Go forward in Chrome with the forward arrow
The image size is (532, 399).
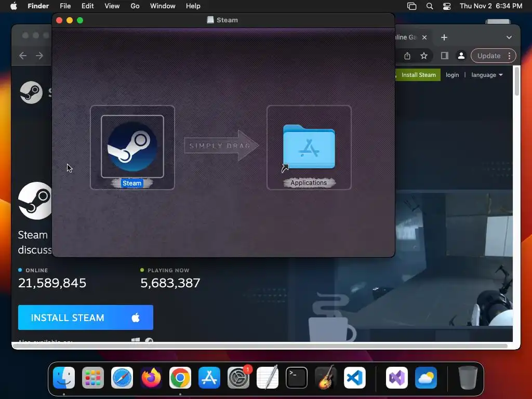pyautogui.click(x=39, y=56)
